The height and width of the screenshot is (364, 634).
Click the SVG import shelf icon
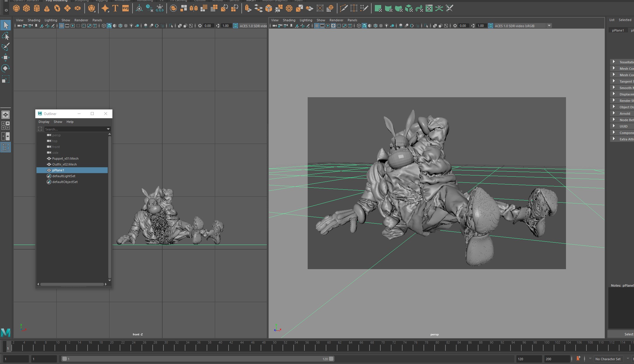(126, 8)
